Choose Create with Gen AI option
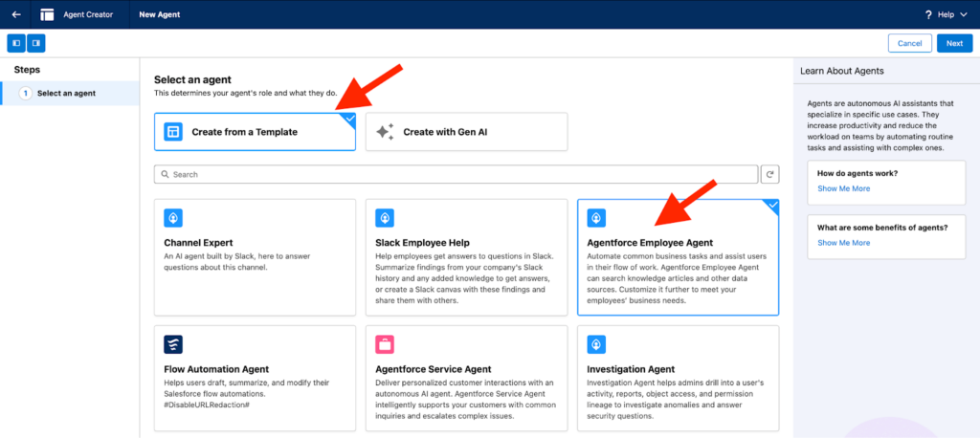Viewport: 980px width, 438px height. pos(466,132)
